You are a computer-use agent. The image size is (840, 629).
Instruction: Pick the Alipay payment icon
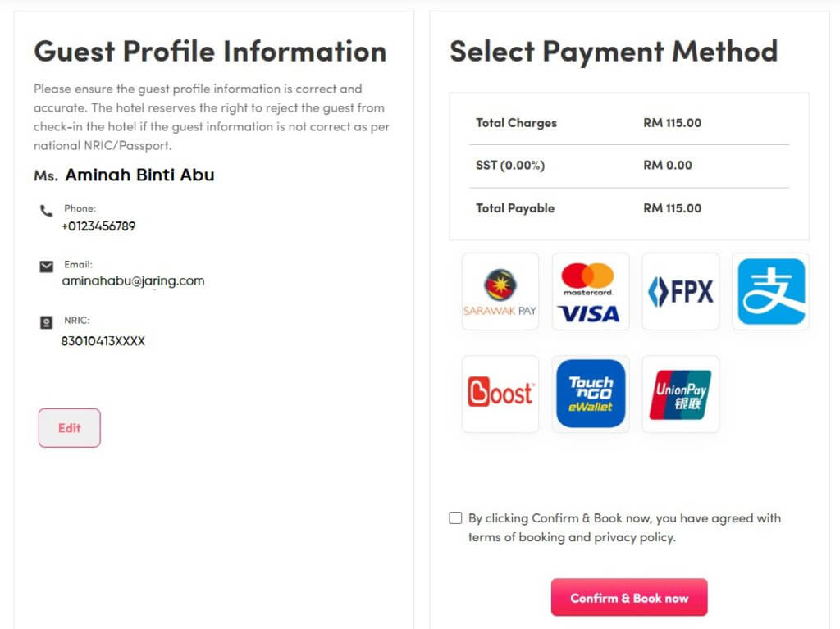pyautogui.click(x=771, y=291)
